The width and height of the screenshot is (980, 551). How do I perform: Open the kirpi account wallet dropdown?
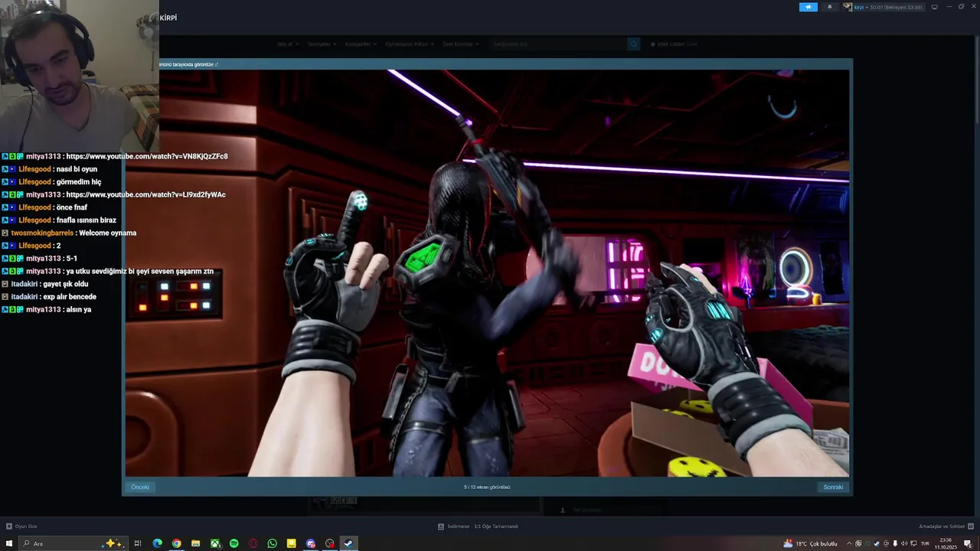coord(883,7)
